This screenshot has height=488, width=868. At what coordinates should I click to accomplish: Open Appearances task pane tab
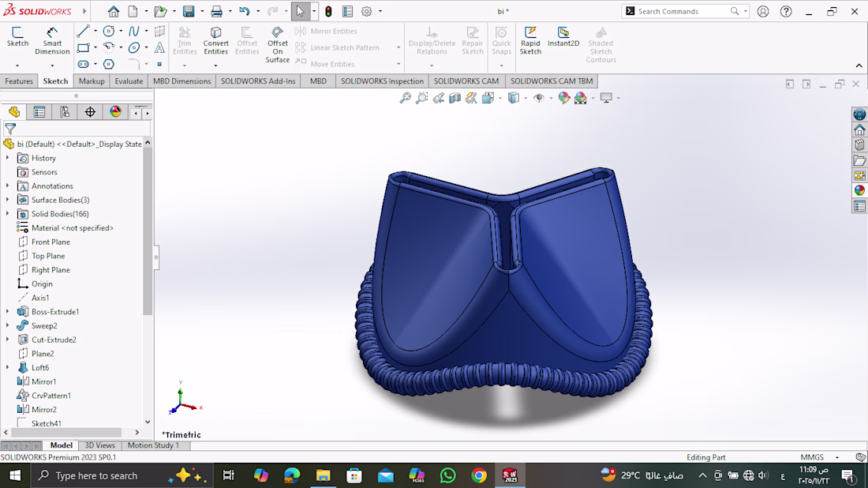859,190
